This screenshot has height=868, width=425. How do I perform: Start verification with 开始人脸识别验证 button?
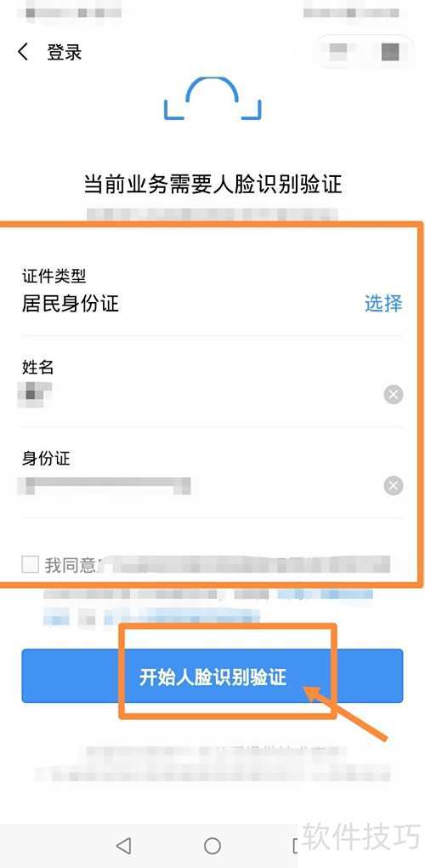click(x=212, y=676)
